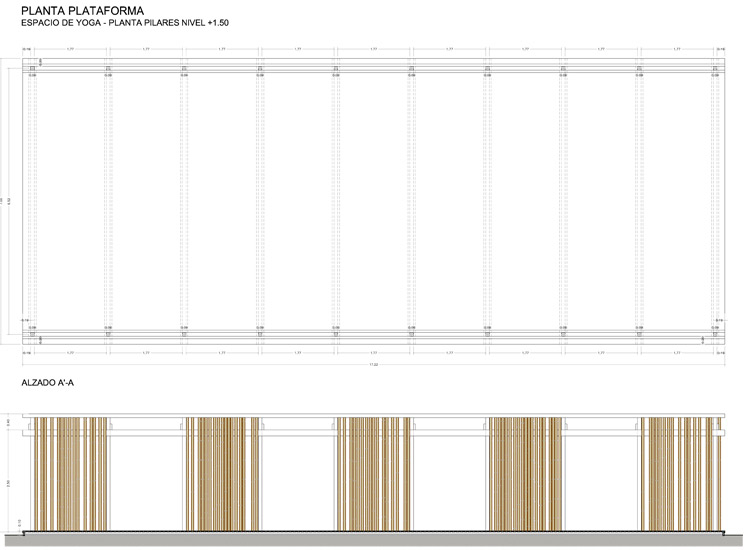745x550 pixels.
Task: Select the top-right corner pillar in plan
Action: (x=715, y=69)
